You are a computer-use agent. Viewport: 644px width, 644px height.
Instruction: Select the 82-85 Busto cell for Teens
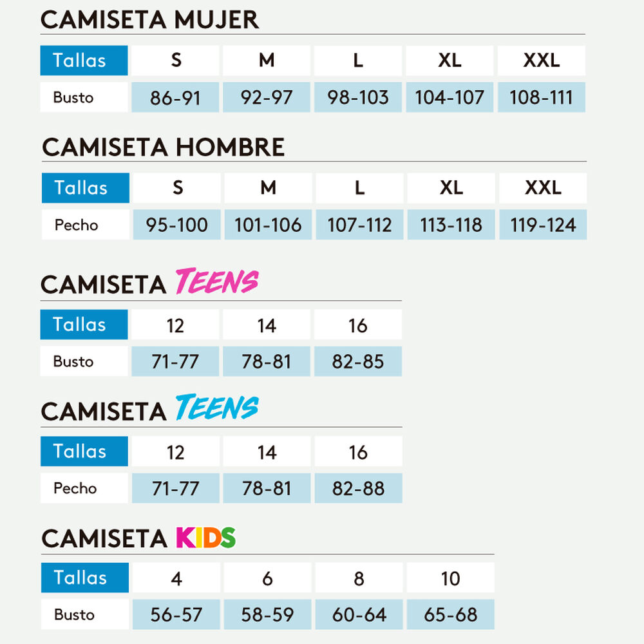[358, 361]
